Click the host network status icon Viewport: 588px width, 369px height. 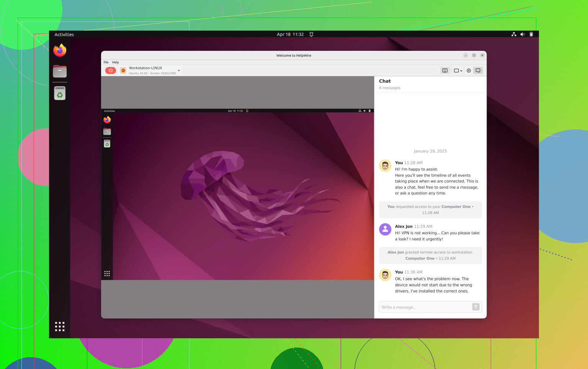pyautogui.click(x=514, y=34)
